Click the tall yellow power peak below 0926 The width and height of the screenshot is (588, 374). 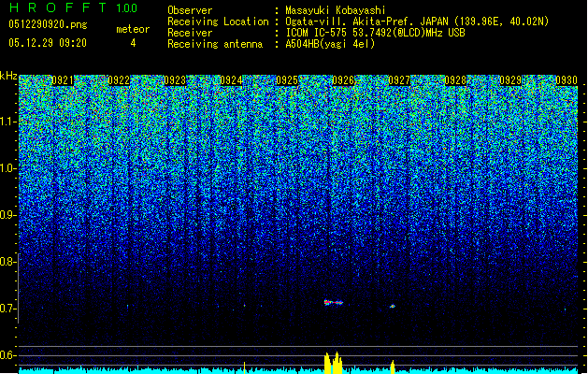[x=333, y=363]
